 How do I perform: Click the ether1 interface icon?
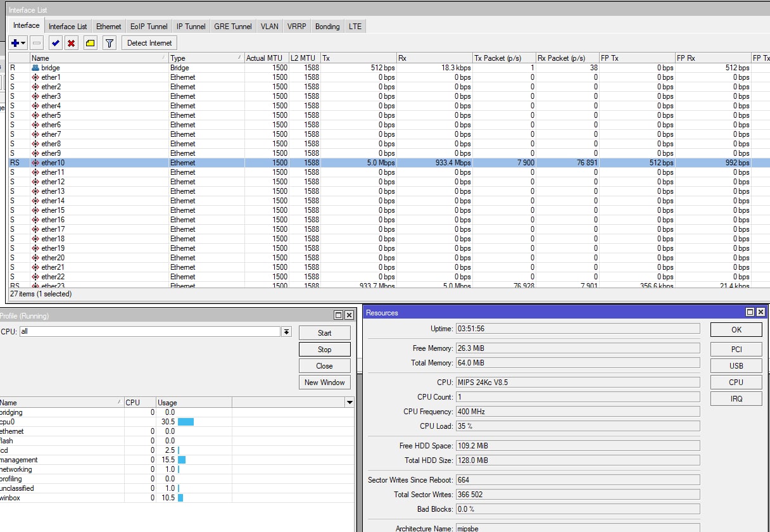coord(35,77)
